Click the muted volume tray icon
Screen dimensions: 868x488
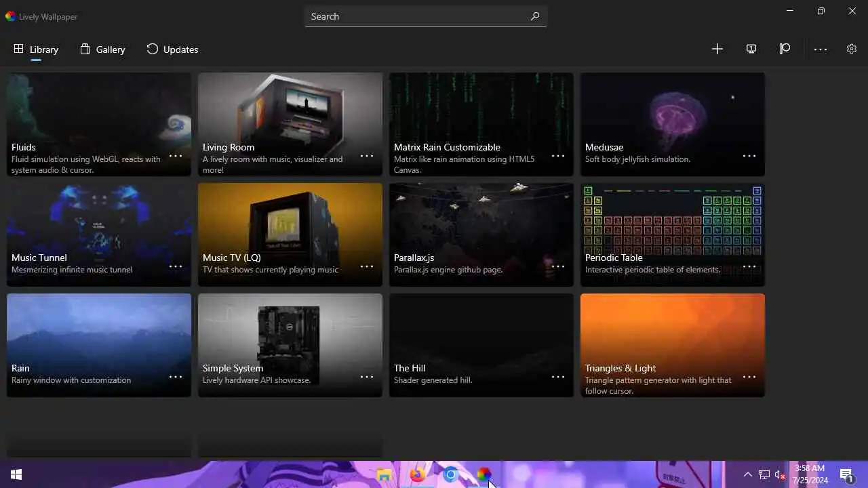[x=781, y=474]
